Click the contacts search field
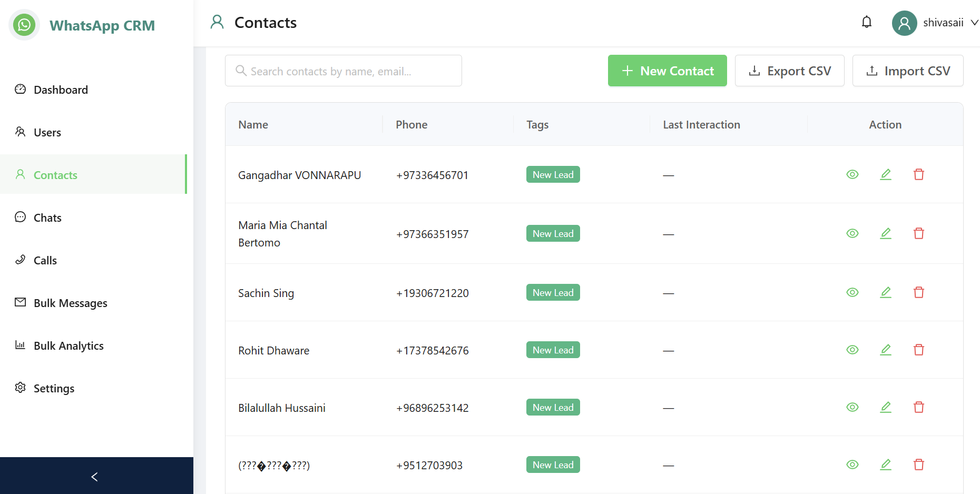Screen dimensions: 980x494 coord(343,71)
